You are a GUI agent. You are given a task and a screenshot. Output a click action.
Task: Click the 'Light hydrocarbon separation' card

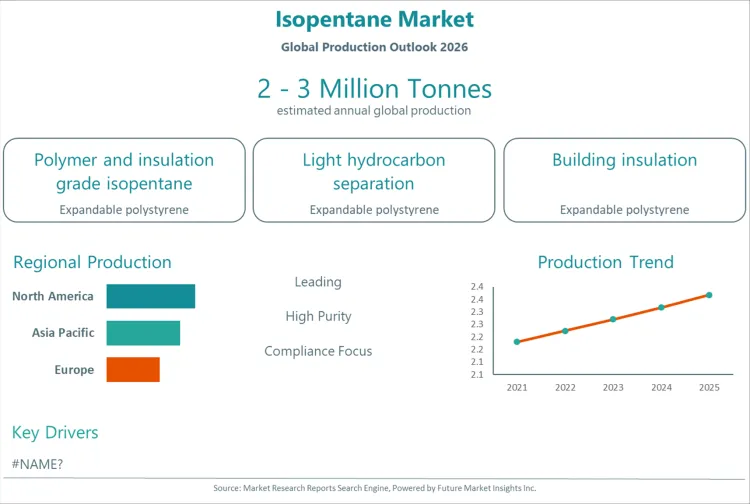(374, 180)
